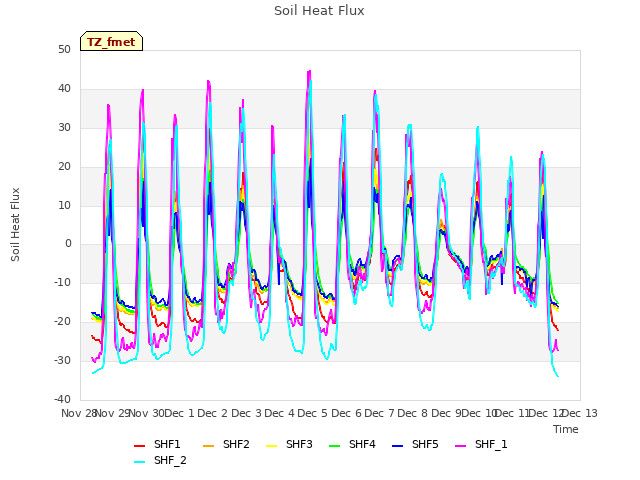Screen dimensions: 640x480
Task: Select the SHF_1 legend label
Action: click(x=491, y=444)
